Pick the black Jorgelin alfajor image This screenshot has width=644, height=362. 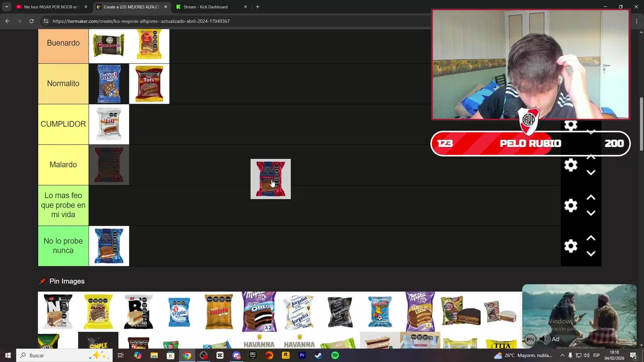coord(340,312)
